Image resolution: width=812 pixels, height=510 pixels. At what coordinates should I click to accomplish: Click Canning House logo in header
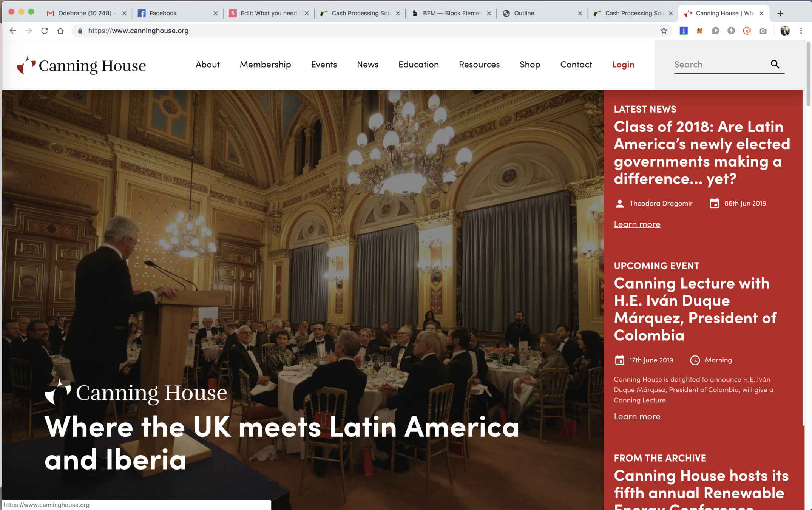tap(81, 65)
